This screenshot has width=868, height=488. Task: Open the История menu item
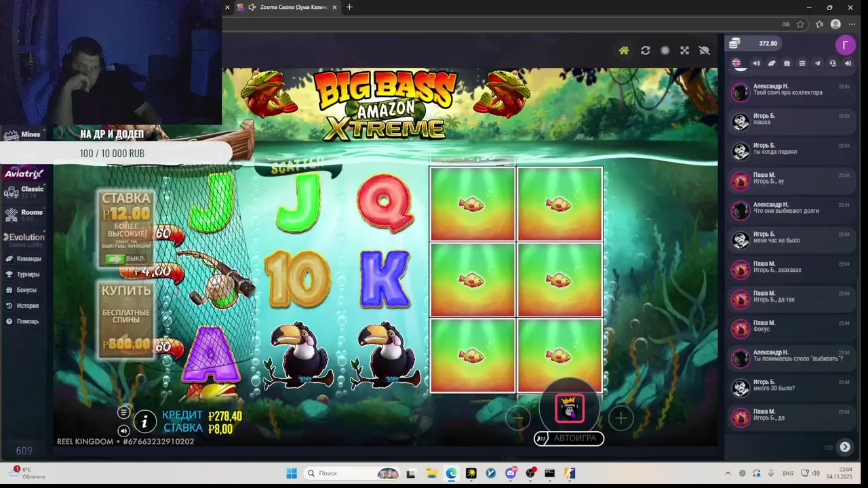pyautogui.click(x=22, y=306)
